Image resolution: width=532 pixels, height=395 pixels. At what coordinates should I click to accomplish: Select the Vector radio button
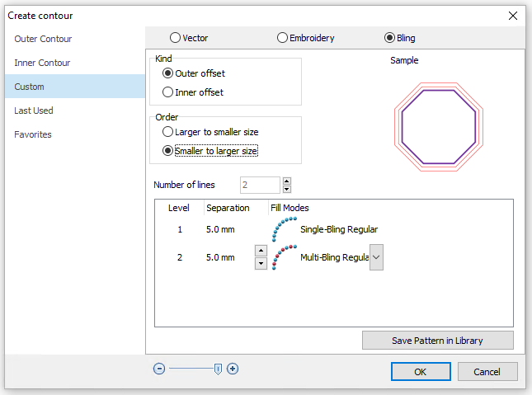coord(175,38)
